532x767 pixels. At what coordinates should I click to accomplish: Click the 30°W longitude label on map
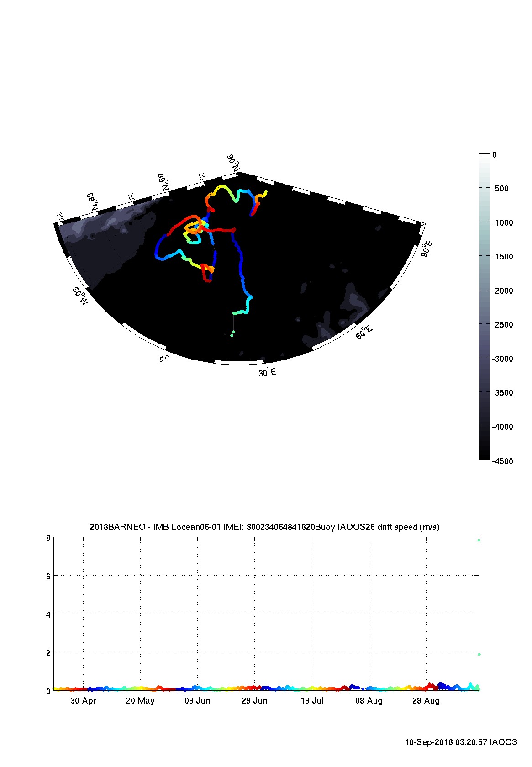coord(80,296)
